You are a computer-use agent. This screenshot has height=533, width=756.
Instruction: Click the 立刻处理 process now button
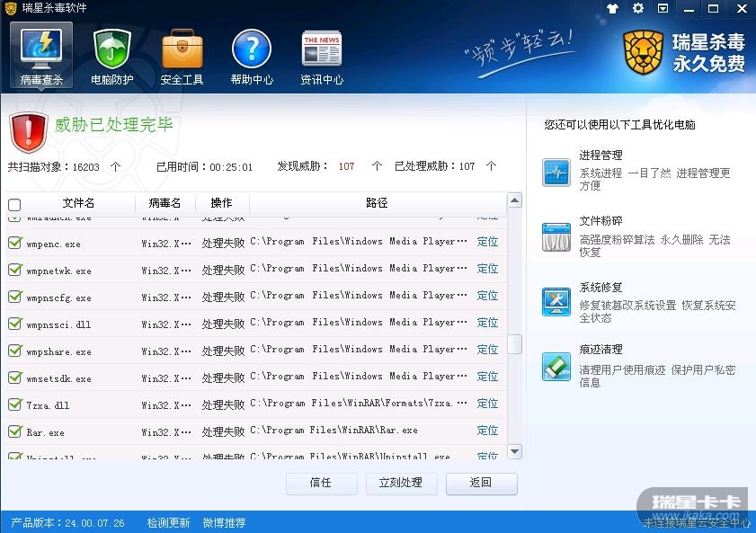[x=401, y=484]
